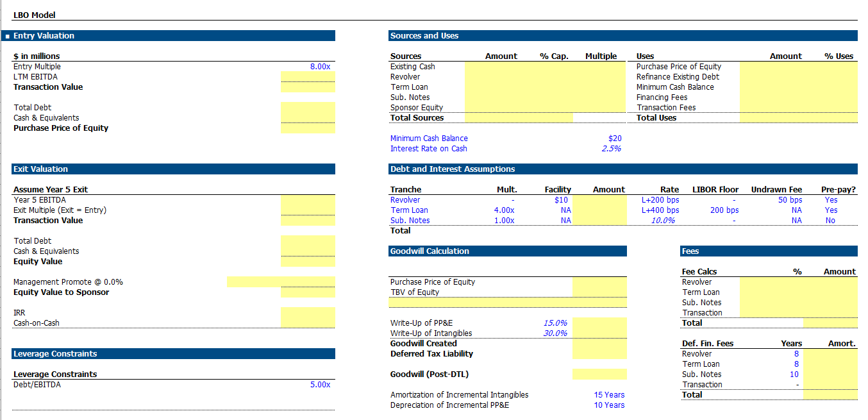
Task: Click the Depreciation of Incremental PP&E 10 Years value
Action: (x=608, y=405)
